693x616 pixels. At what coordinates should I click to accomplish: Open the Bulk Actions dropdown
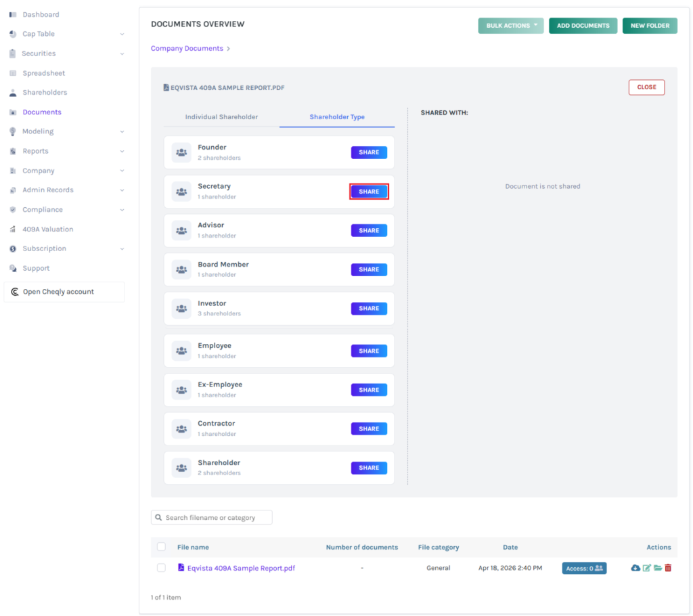click(510, 26)
